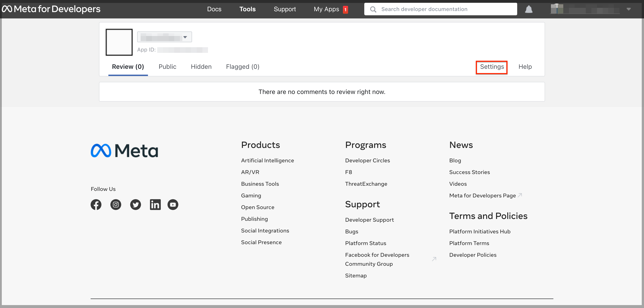This screenshot has height=308, width=644.
Task: Open the Settings tab
Action: (x=492, y=67)
